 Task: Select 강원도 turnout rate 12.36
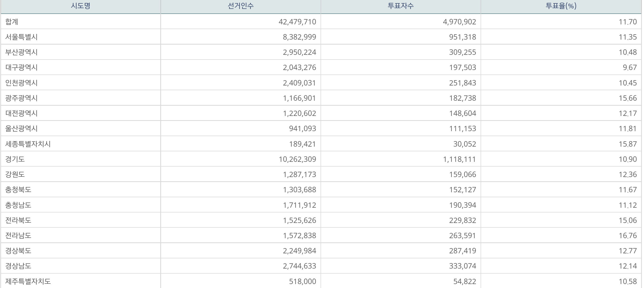(x=627, y=174)
